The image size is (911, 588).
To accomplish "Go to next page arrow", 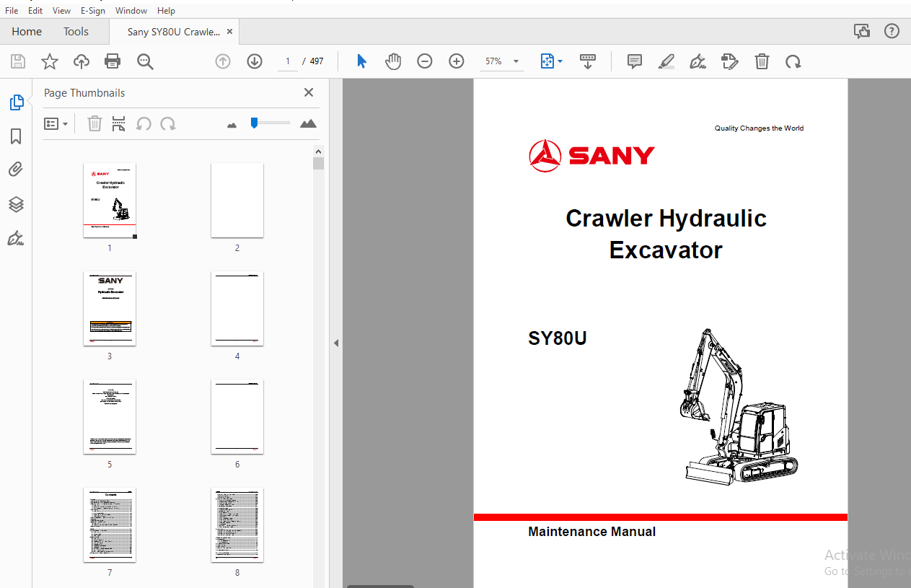I will point(255,61).
